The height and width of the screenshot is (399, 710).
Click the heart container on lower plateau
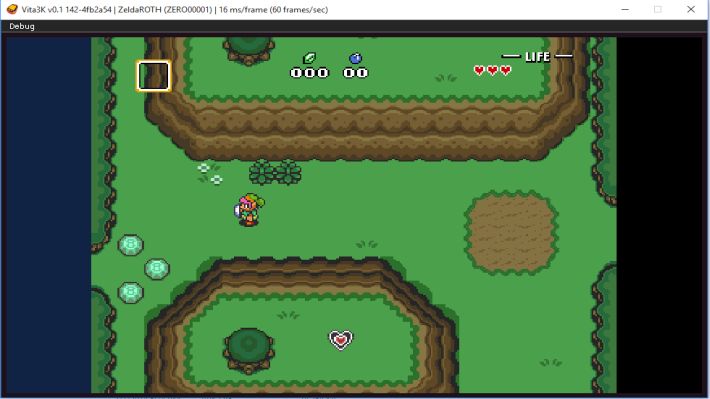click(x=341, y=340)
